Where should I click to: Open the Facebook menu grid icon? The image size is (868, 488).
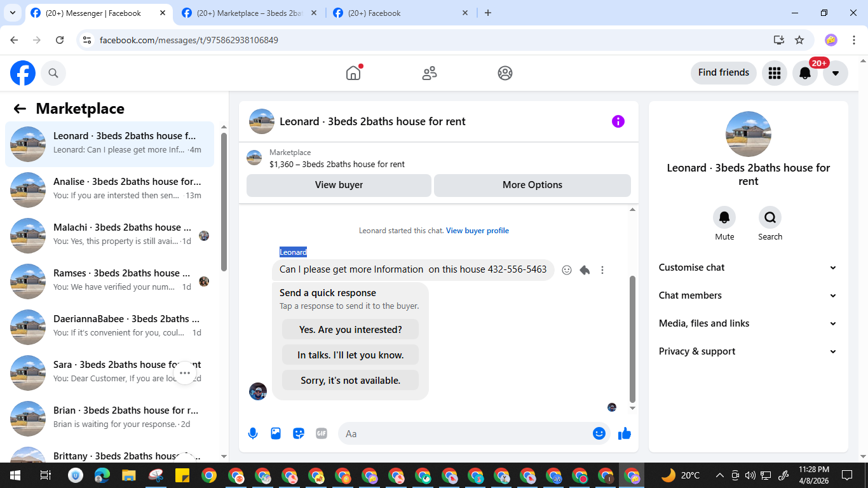pos(774,73)
